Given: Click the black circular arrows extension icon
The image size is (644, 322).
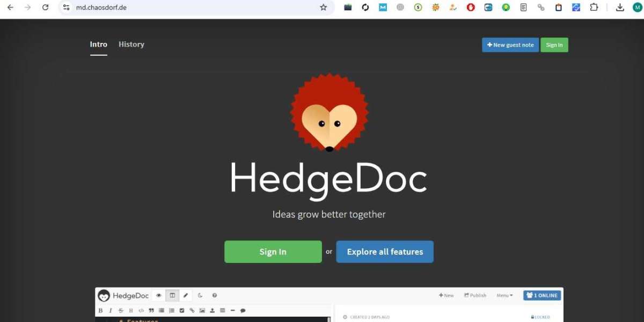Looking at the screenshot, I should [365, 8].
